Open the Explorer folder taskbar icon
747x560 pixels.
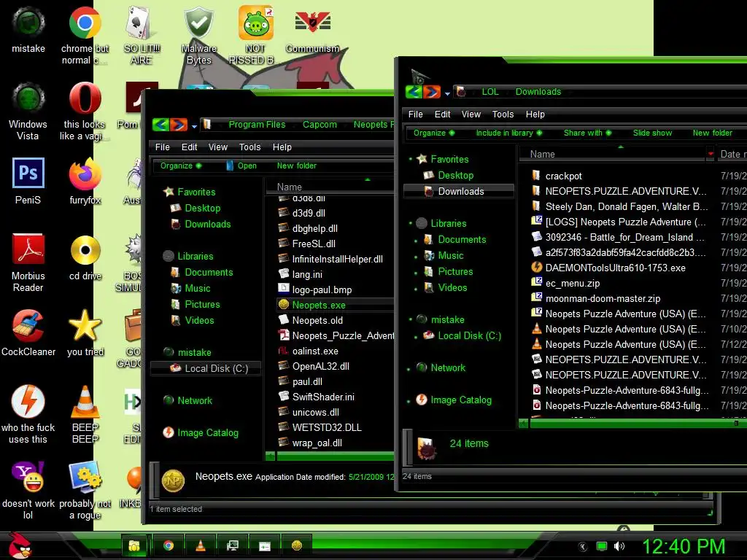135,545
